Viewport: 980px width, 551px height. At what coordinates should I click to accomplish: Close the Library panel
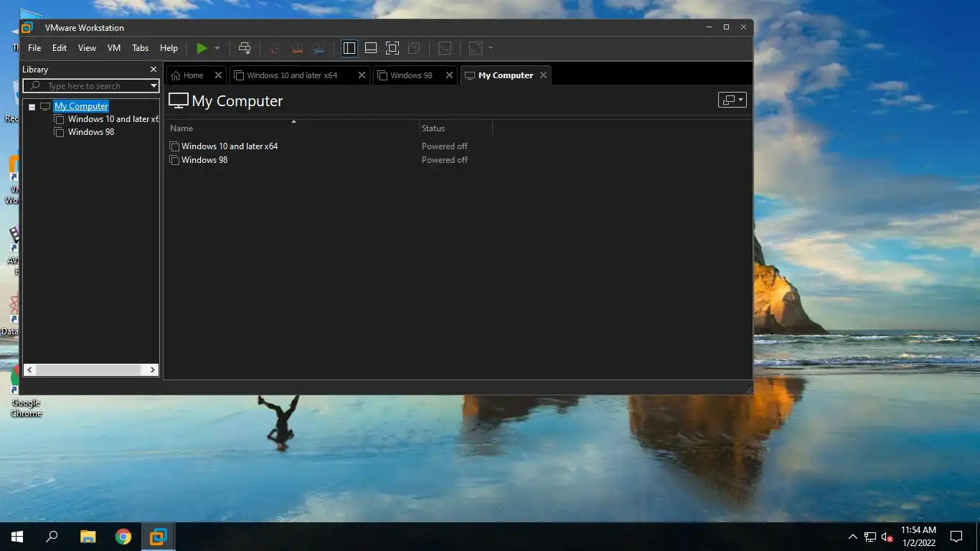point(153,70)
